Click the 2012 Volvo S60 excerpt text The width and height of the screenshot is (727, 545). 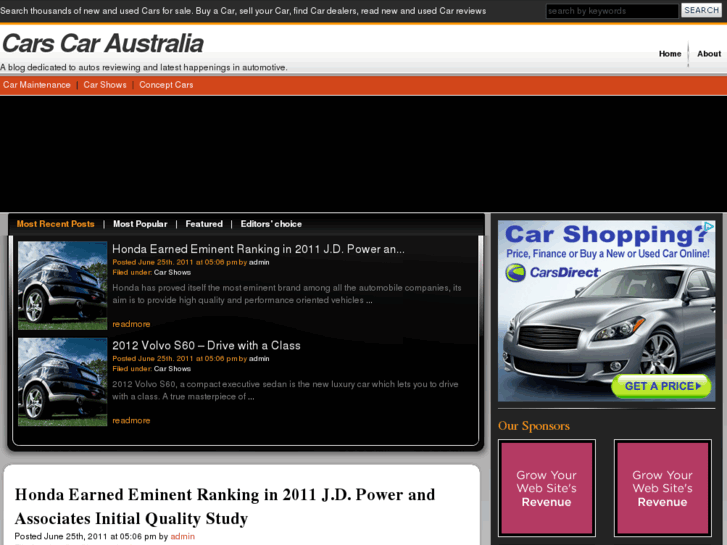285,391
